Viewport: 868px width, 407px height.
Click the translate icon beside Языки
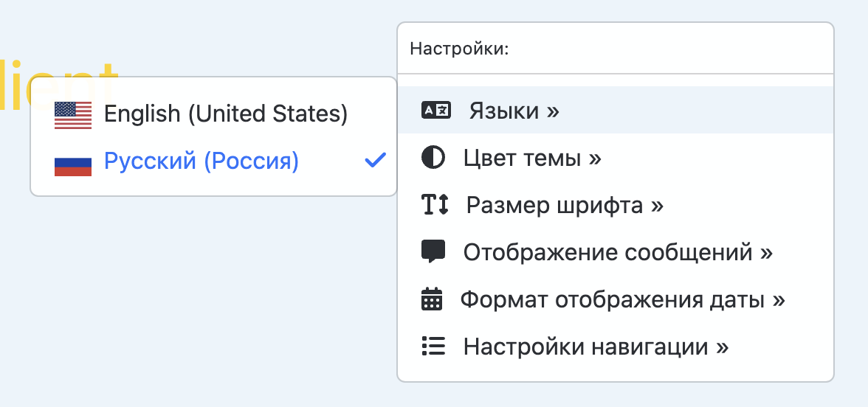[x=435, y=111]
